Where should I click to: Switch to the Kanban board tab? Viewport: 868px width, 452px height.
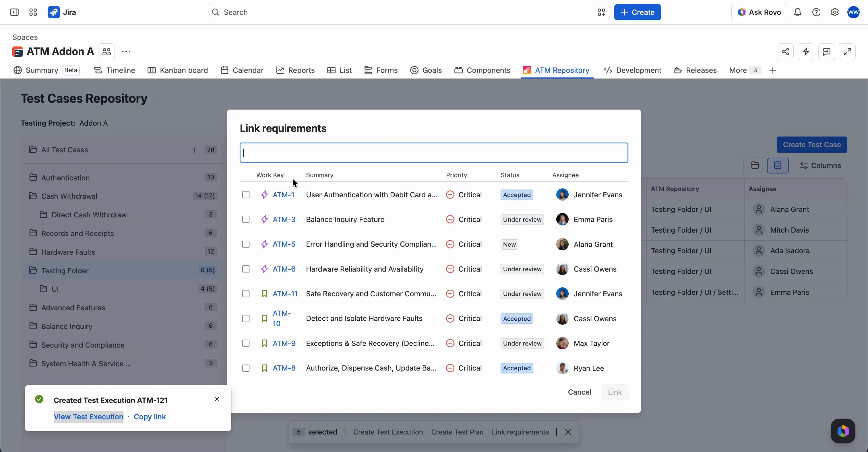click(x=178, y=70)
